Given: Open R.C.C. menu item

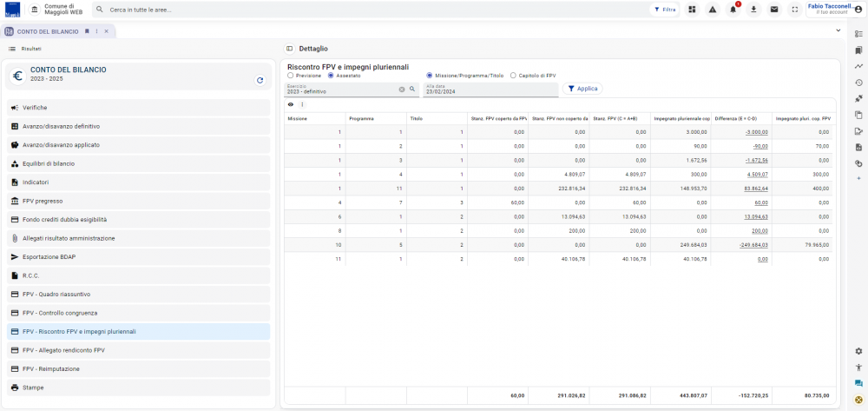Looking at the screenshot, I should tap(138, 275).
